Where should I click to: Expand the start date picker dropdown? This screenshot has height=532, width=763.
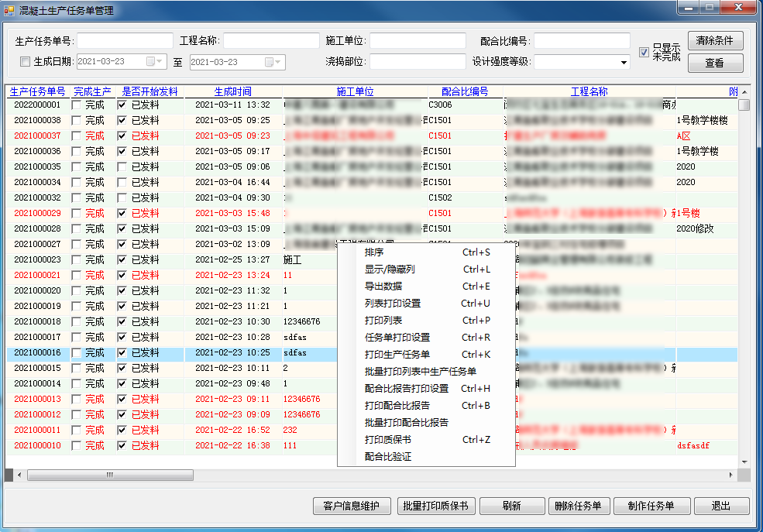[158, 62]
